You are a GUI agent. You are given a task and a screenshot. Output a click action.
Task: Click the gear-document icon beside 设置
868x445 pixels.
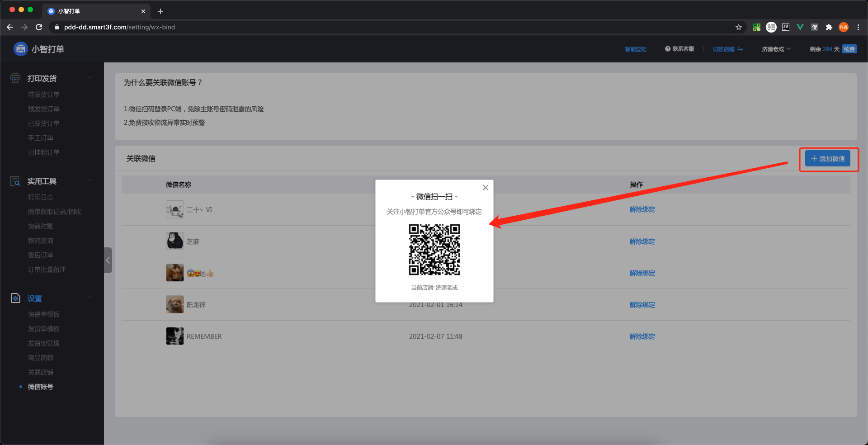click(15, 298)
